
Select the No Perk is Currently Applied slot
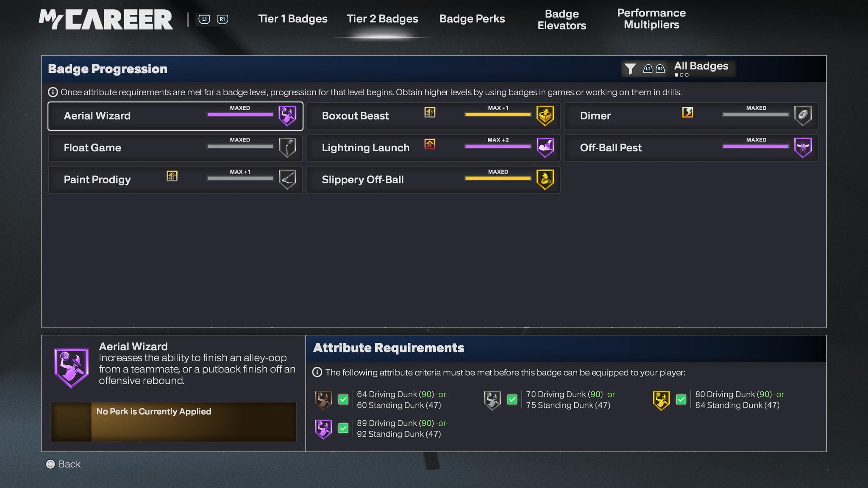[173, 422]
